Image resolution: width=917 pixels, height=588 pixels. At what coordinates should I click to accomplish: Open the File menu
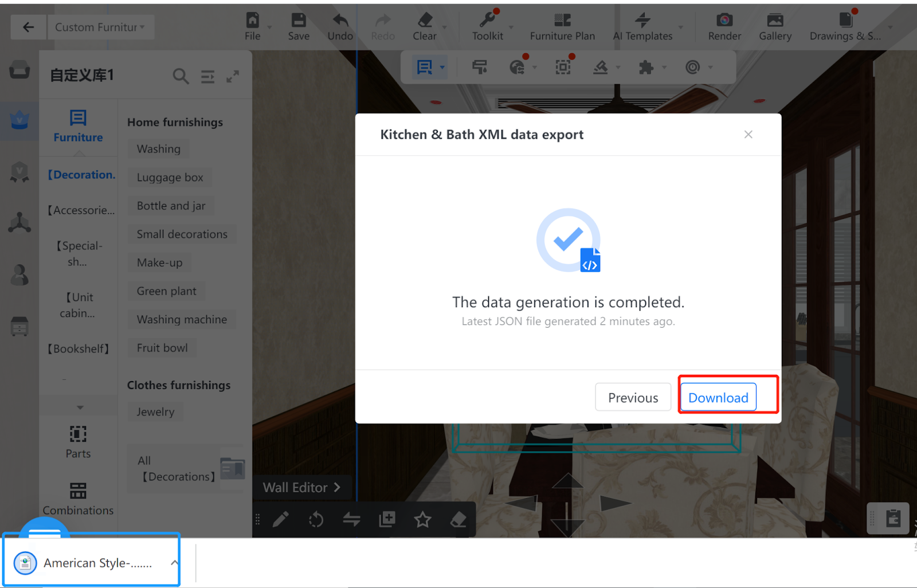tap(252, 27)
